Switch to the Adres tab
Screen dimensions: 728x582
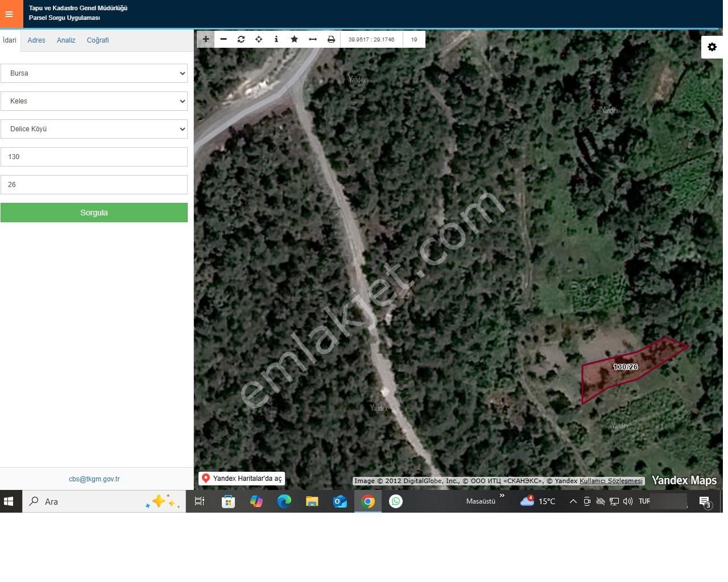pyautogui.click(x=36, y=40)
